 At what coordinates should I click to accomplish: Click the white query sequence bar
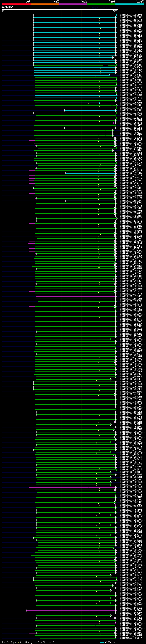point(60,9)
